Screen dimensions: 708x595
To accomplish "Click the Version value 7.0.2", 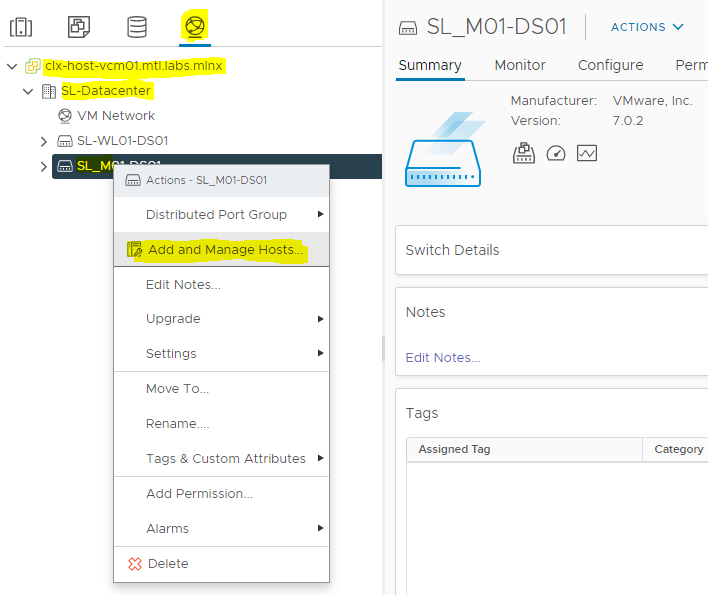I will pyautogui.click(x=628, y=121).
